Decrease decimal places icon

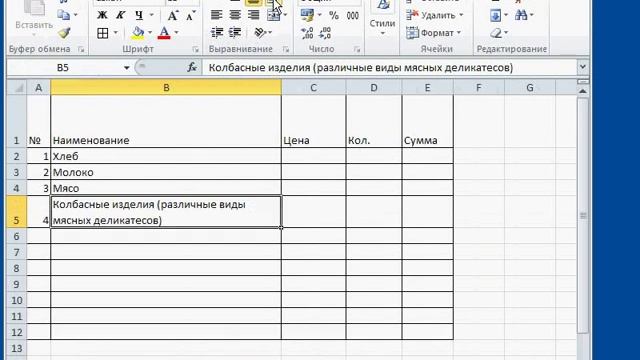pyautogui.click(x=325, y=33)
